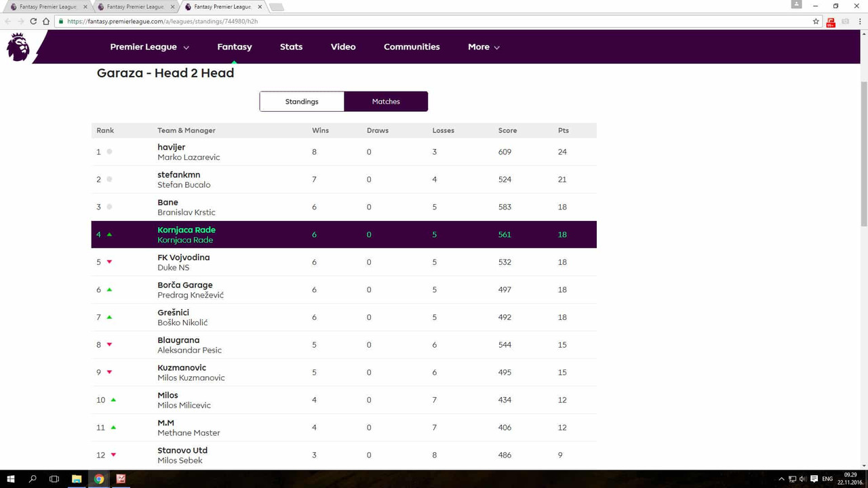This screenshot has width=868, height=488.
Task: Click the green secure padlock icon
Action: (61, 21)
